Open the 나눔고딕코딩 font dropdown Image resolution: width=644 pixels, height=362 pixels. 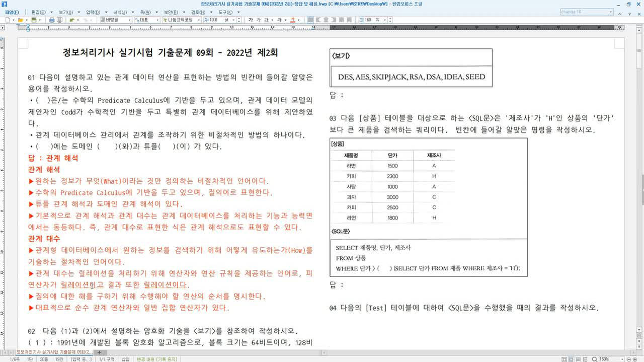[198, 20]
